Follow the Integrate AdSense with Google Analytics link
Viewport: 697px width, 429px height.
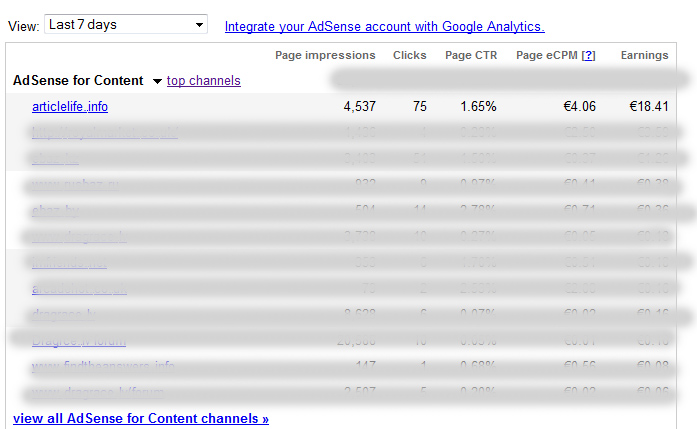385,27
